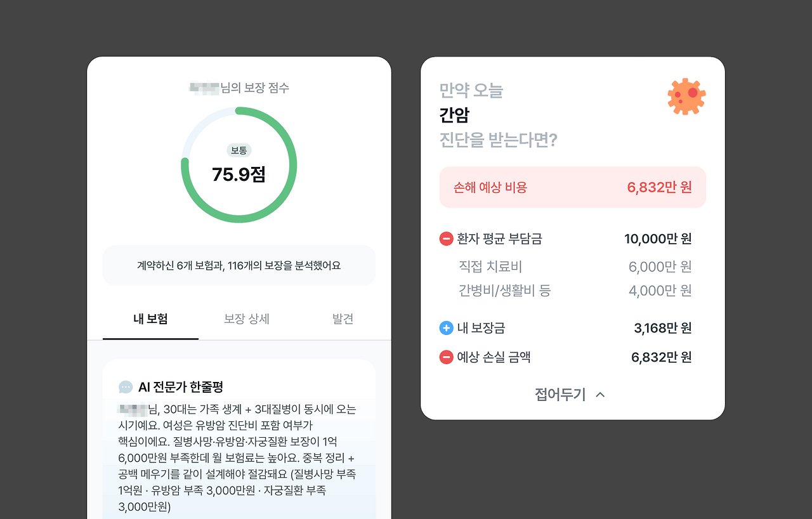Click the 보통 rating badge
This screenshot has width=812, height=519.
click(239, 150)
